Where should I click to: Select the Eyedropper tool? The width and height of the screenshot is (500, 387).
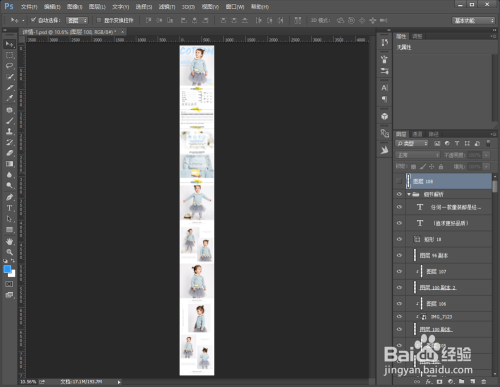pos(10,98)
